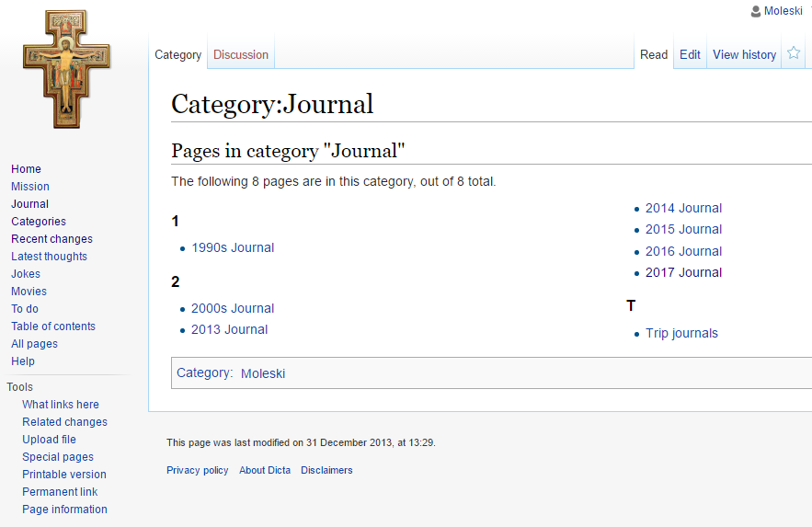Open the Upload file tool
812x527 pixels.
pyautogui.click(x=49, y=439)
